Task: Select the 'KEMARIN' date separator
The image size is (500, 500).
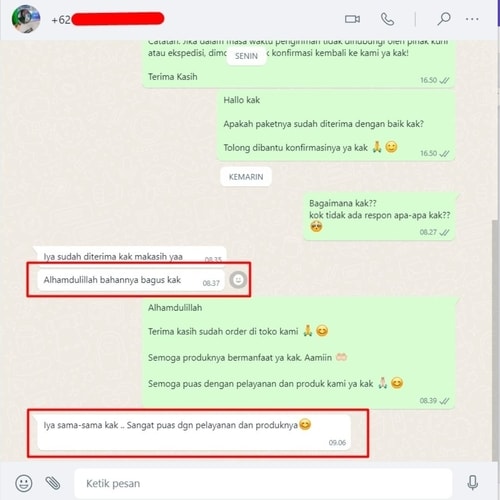Action: pyautogui.click(x=246, y=177)
